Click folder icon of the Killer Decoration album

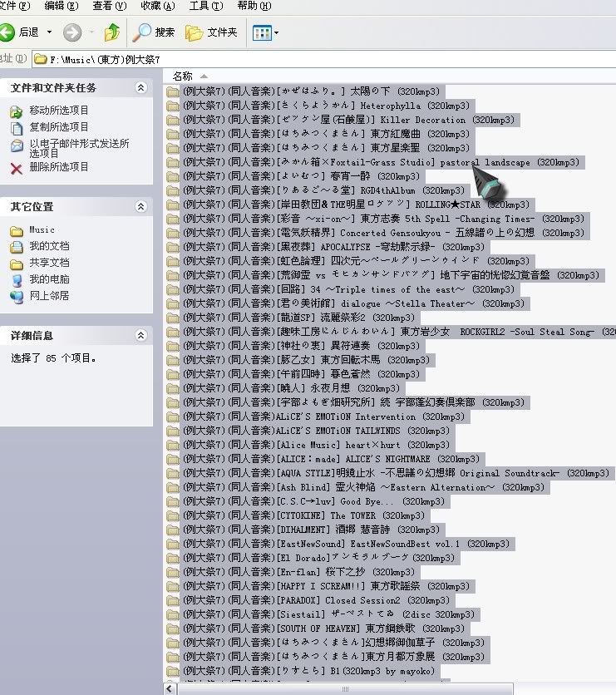click(173, 120)
